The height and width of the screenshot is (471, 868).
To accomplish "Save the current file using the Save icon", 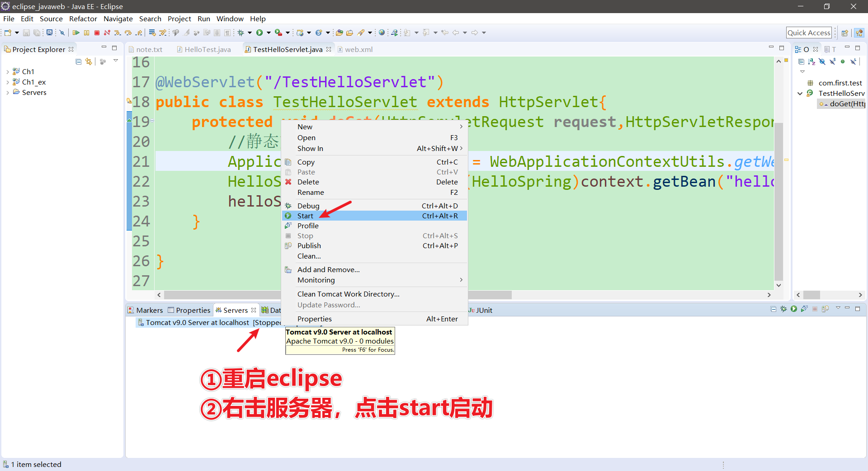I will [x=26, y=33].
